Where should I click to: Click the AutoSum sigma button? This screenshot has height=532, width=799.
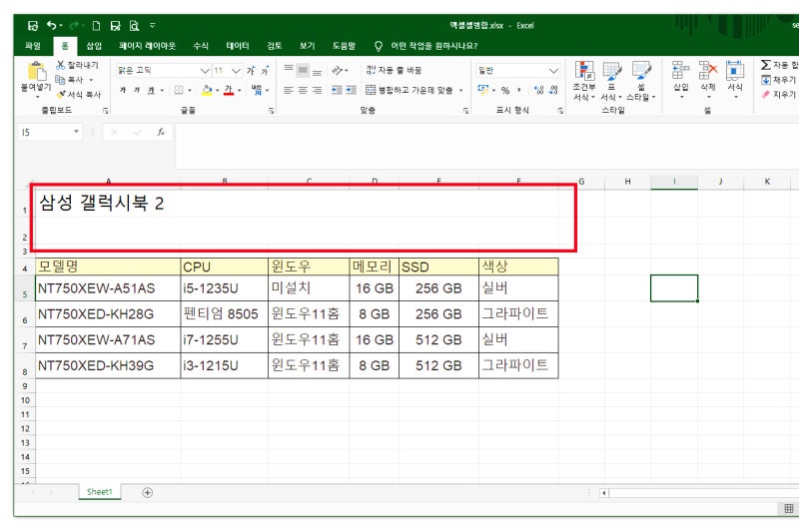pos(766,65)
